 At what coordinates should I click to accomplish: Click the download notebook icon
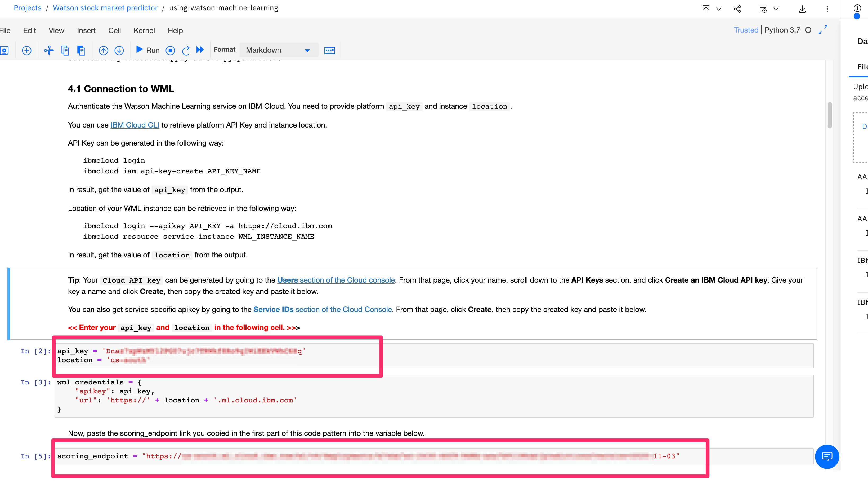[x=802, y=9]
